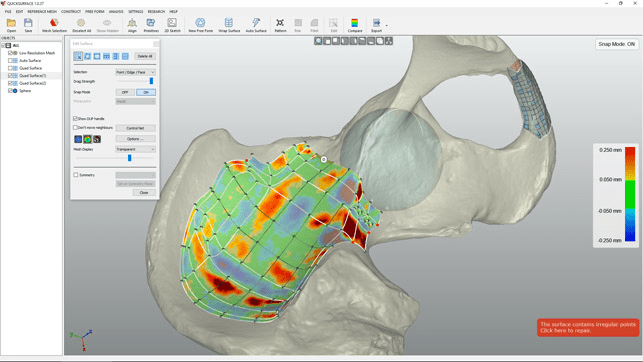
Task: Click the Options... button
Action: [135, 139]
